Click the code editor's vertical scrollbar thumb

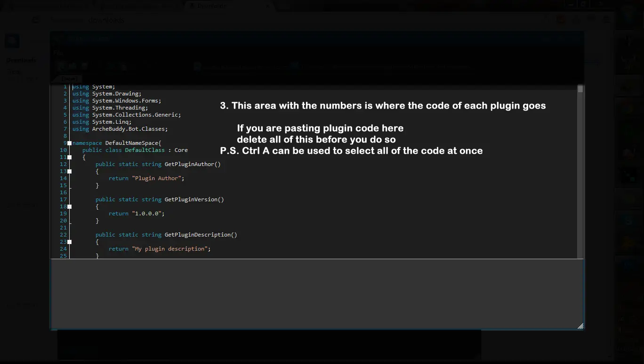(580, 89)
